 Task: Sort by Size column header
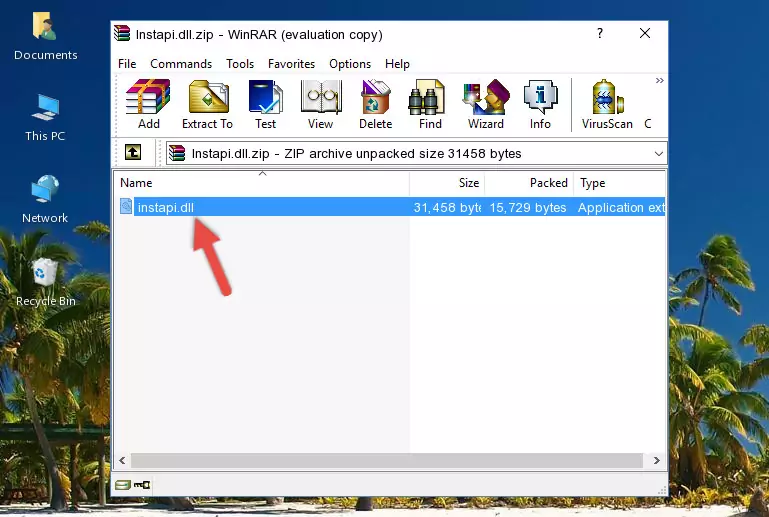click(447, 183)
